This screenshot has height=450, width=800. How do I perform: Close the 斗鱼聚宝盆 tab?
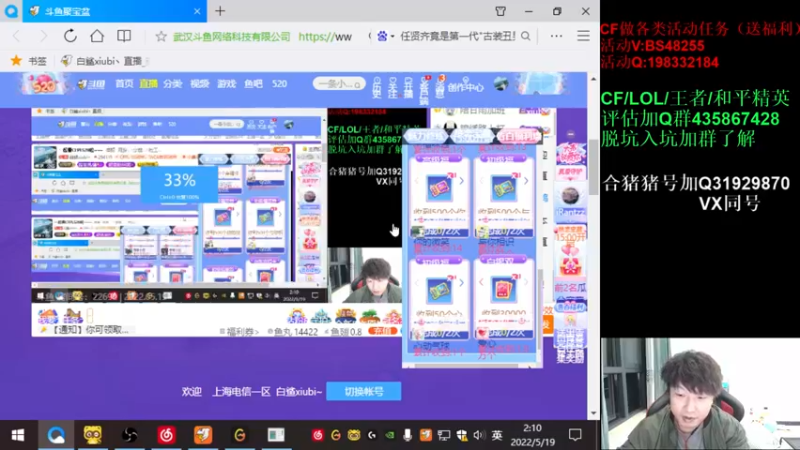(x=197, y=11)
